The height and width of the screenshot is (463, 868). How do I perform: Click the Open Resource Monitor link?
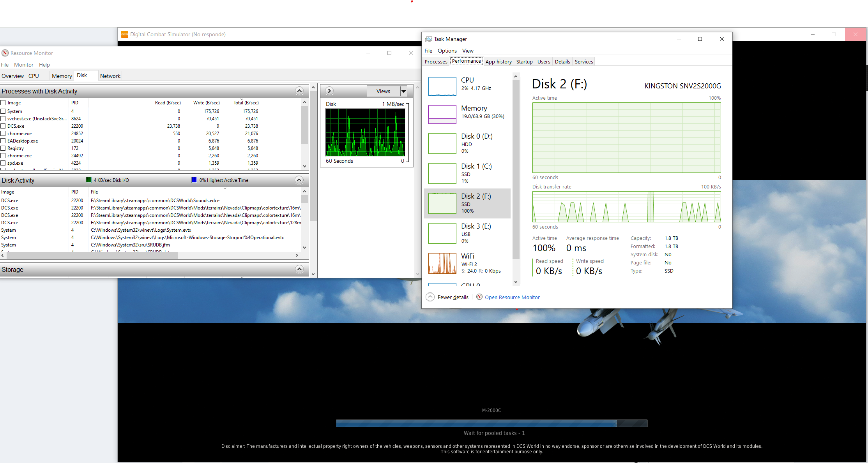tap(512, 297)
